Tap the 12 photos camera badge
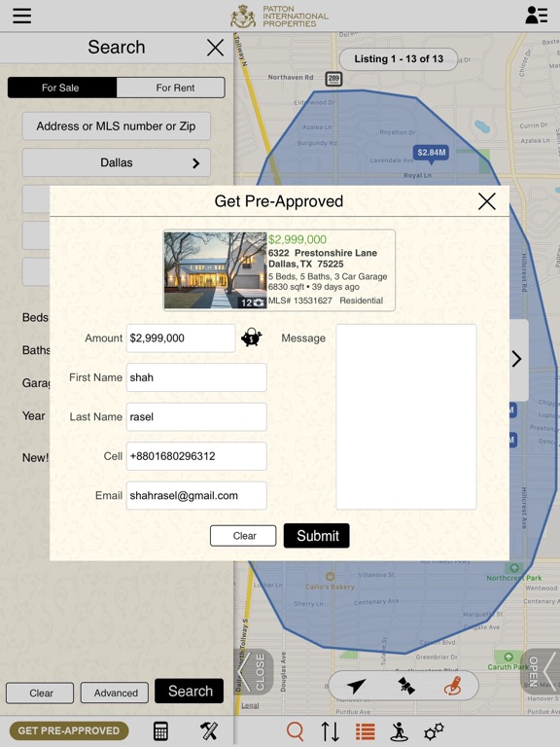 point(253,302)
